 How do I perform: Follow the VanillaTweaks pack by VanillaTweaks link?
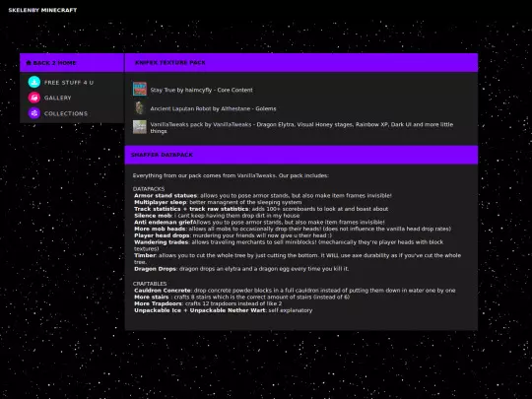(x=301, y=127)
